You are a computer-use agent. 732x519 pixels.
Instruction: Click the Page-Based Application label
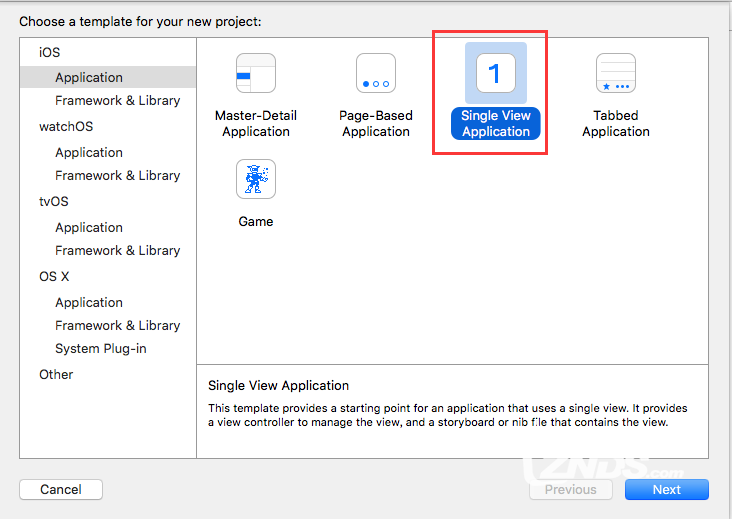[x=376, y=123]
